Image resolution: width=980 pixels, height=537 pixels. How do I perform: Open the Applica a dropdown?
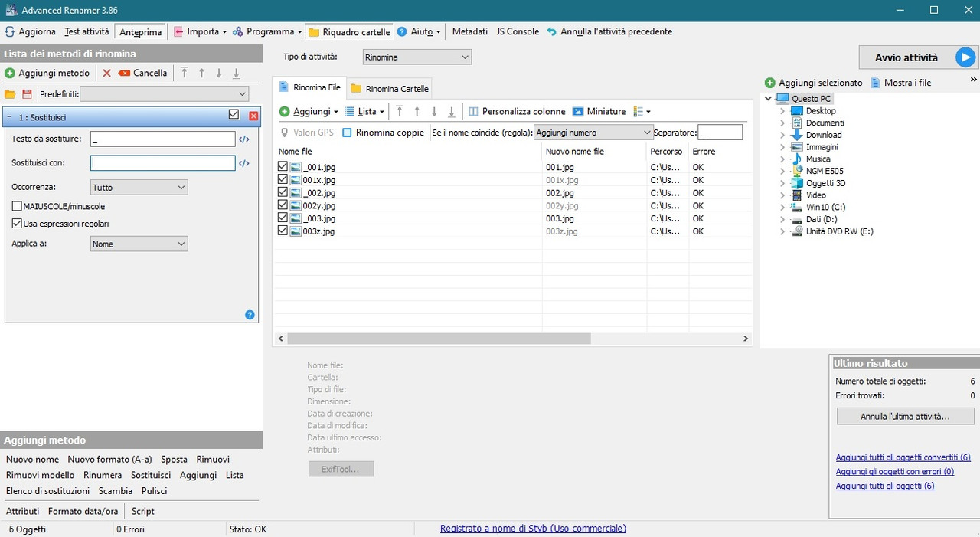coord(139,244)
